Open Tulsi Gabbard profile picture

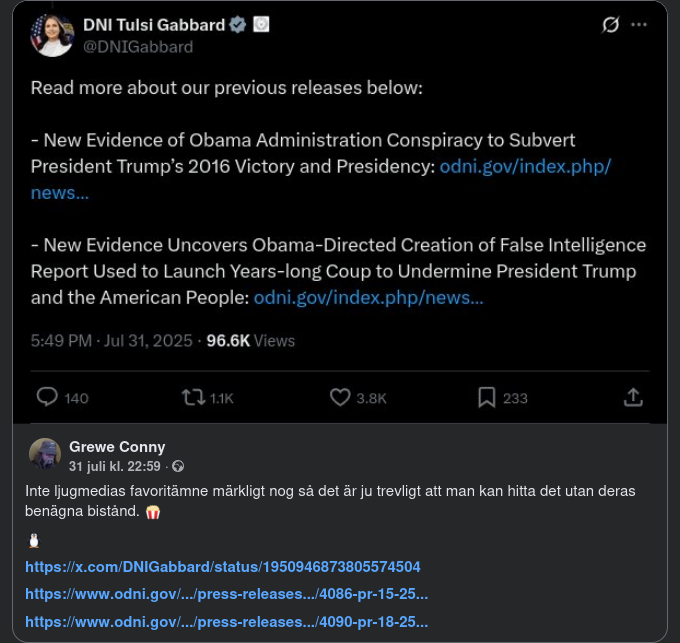(51, 35)
